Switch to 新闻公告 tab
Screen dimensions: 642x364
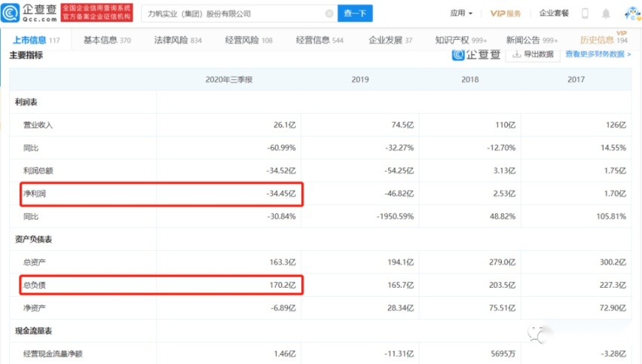(531, 40)
